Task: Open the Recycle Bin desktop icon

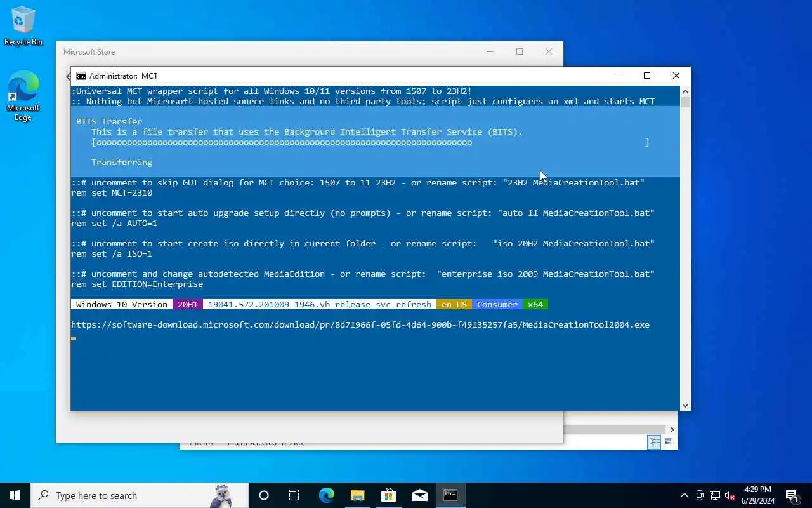Action: (x=23, y=27)
